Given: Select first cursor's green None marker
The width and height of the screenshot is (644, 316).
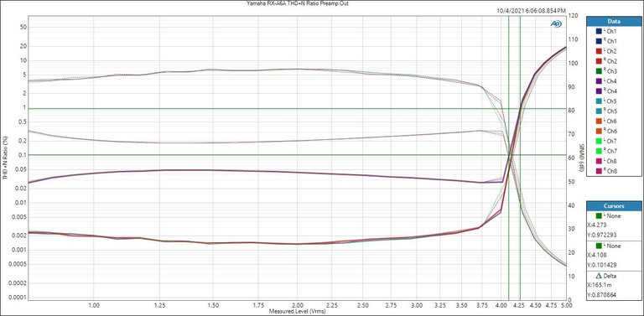Looking at the screenshot, I should point(599,216).
